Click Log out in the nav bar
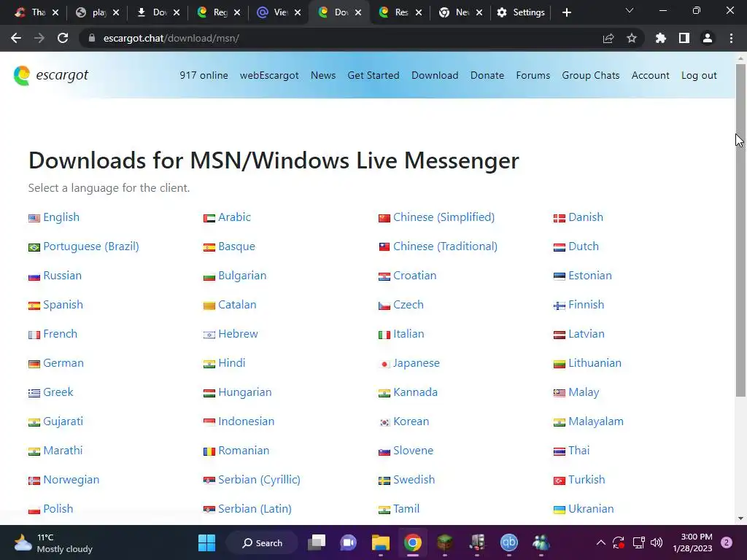Screen dimensions: 747x560 click(x=699, y=75)
